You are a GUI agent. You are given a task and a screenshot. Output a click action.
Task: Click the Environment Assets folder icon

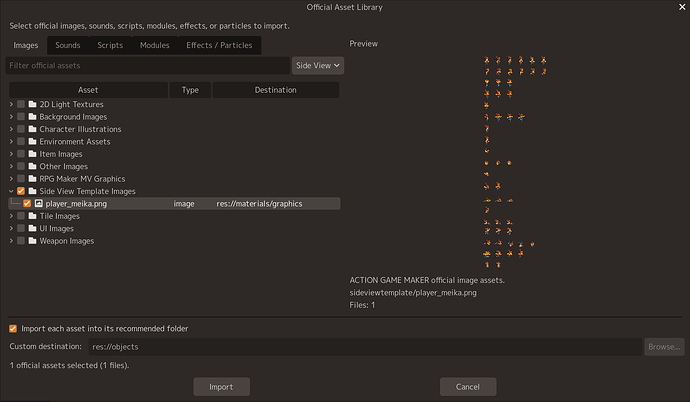click(x=33, y=141)
